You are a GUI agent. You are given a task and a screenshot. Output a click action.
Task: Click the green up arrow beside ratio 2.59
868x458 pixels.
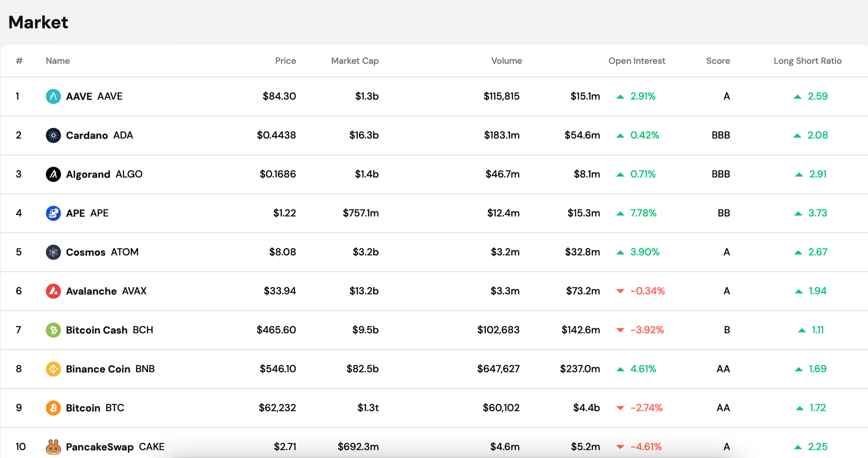798,97
